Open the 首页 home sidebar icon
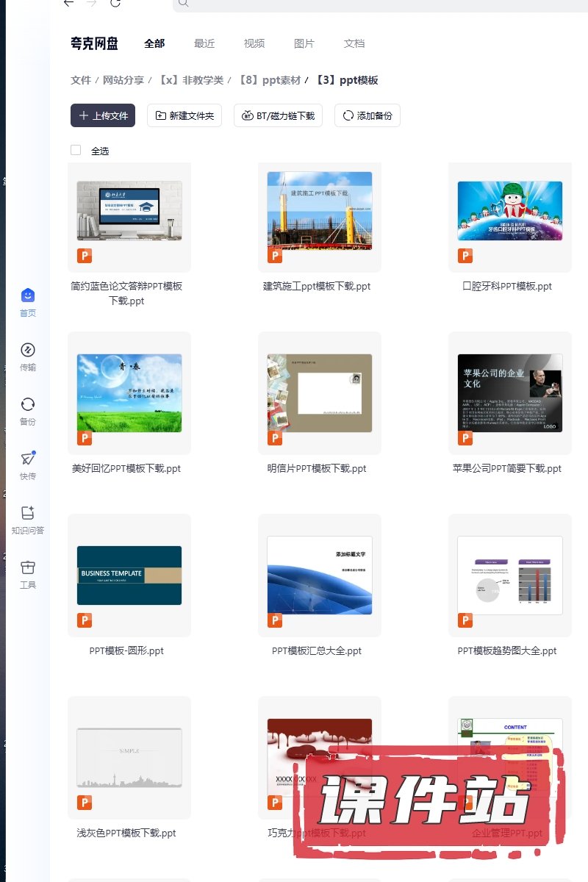Screen dimensions: 588x882 click(27, 296)
